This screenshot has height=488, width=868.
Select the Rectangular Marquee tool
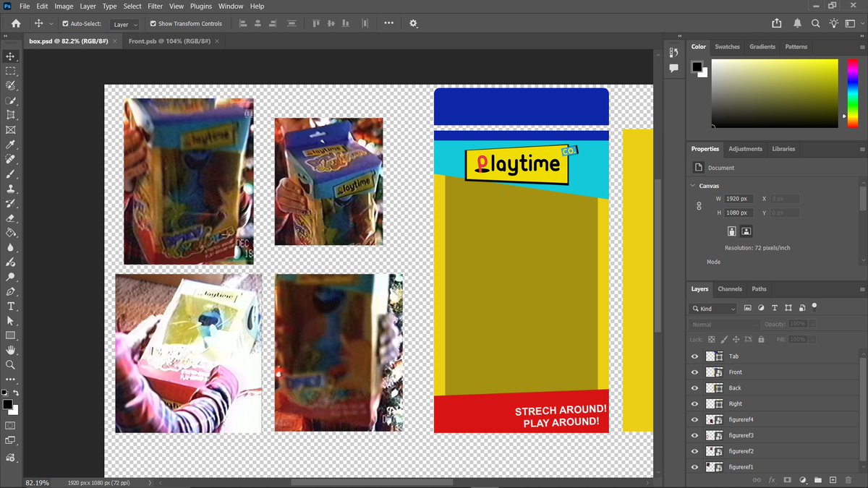10,71
